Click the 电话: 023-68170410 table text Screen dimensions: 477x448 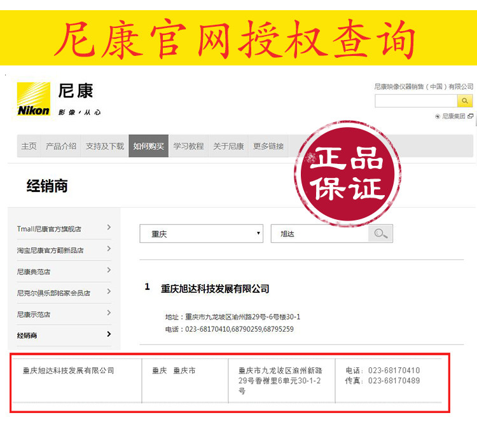(x=382, y=370)
